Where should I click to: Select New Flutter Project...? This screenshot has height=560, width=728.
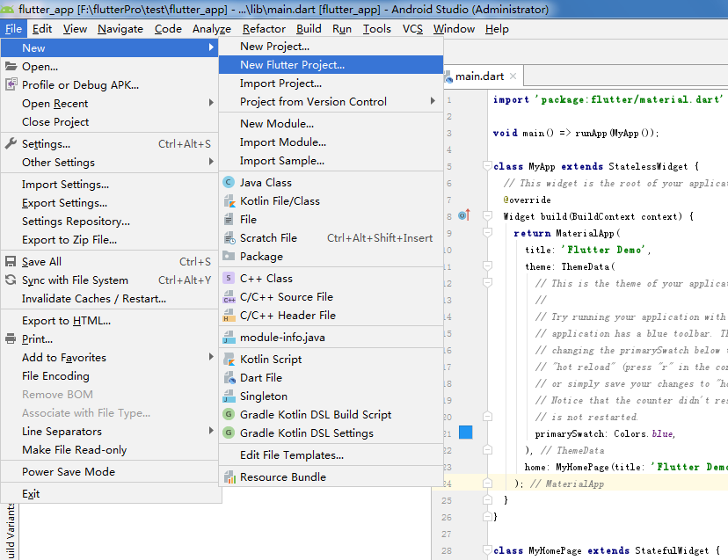pos(331,64)
